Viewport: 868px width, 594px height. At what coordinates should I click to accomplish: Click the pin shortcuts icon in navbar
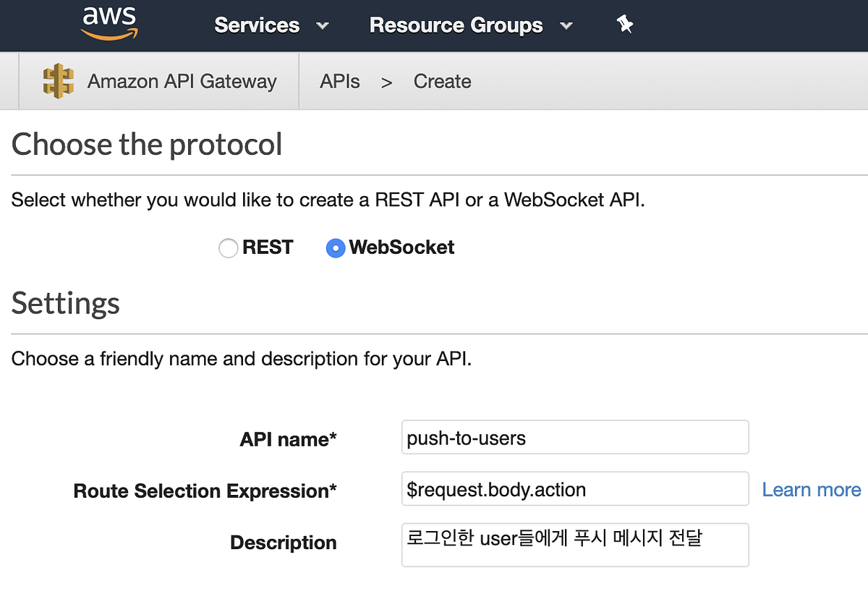[x=624, y=25]
